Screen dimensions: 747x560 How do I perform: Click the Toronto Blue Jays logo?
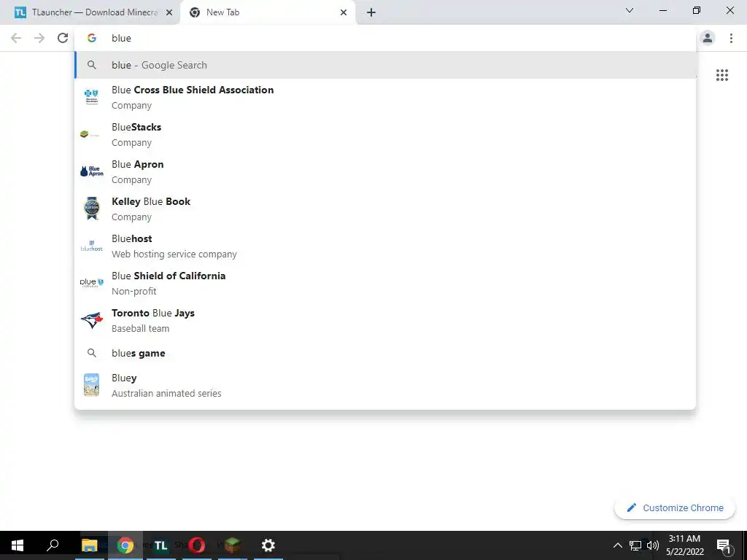click(91, 320)
